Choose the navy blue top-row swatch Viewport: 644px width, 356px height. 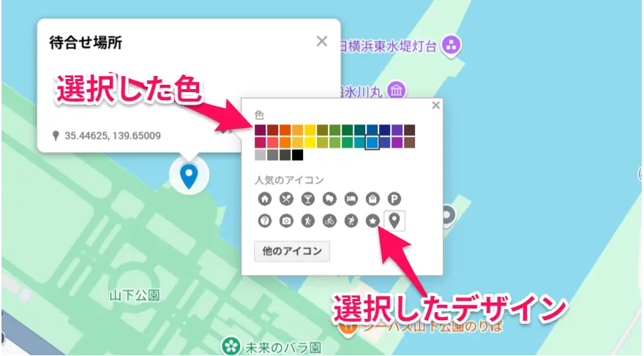[385, 130]
